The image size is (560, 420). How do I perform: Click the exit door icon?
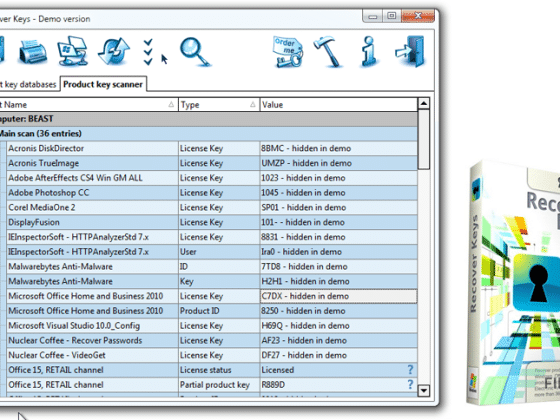point(410,51)
